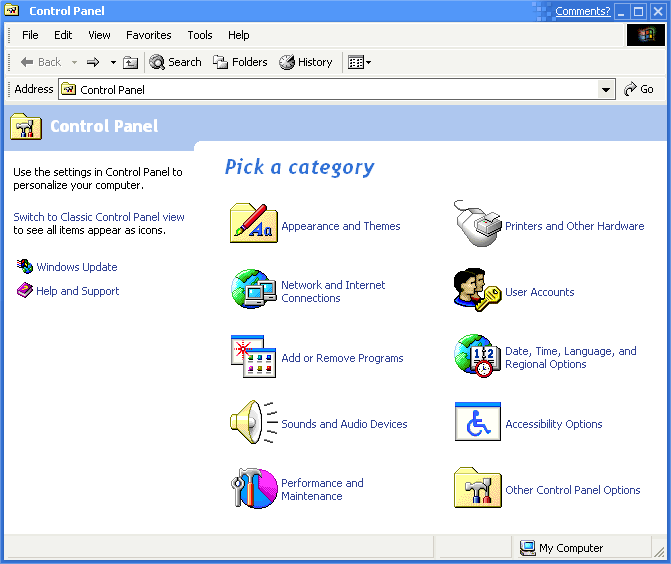Toggle the Folders pane toolbar button
The height and width of the screenshot is (564, 671).
(x=240, y=62)
